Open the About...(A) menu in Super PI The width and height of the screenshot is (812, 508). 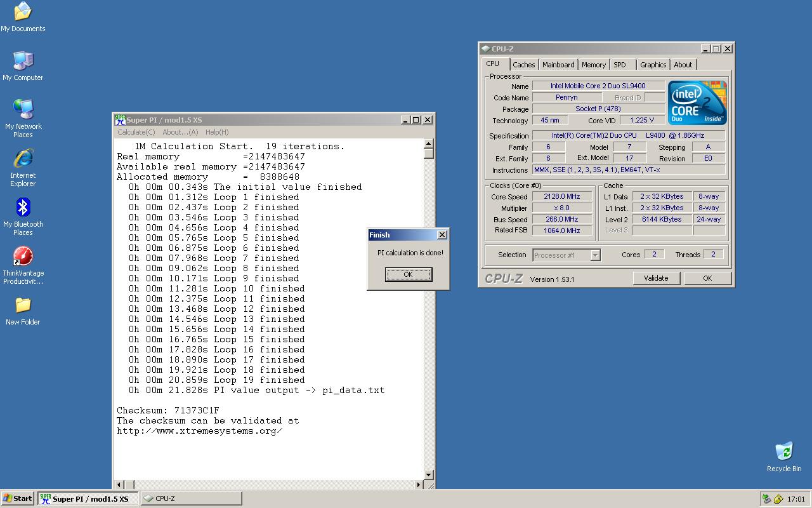(180, 132)
